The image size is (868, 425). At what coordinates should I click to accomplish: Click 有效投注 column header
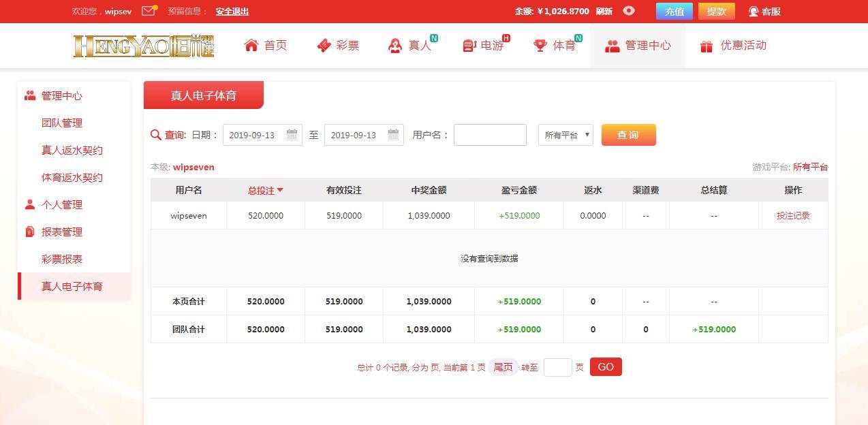coord(344,191)
